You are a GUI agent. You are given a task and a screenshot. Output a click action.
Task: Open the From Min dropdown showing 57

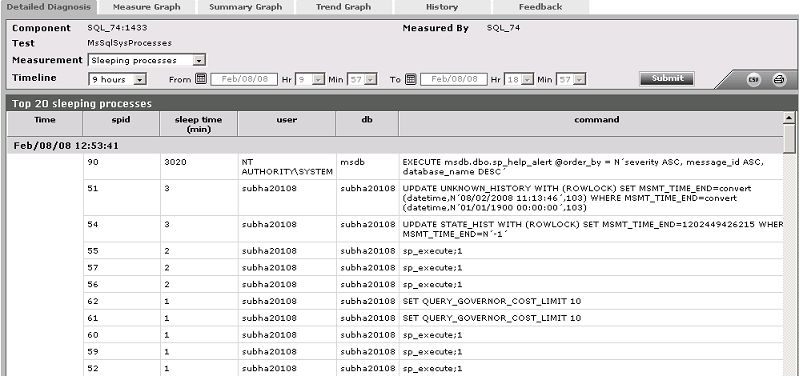[x=362, y=79]
